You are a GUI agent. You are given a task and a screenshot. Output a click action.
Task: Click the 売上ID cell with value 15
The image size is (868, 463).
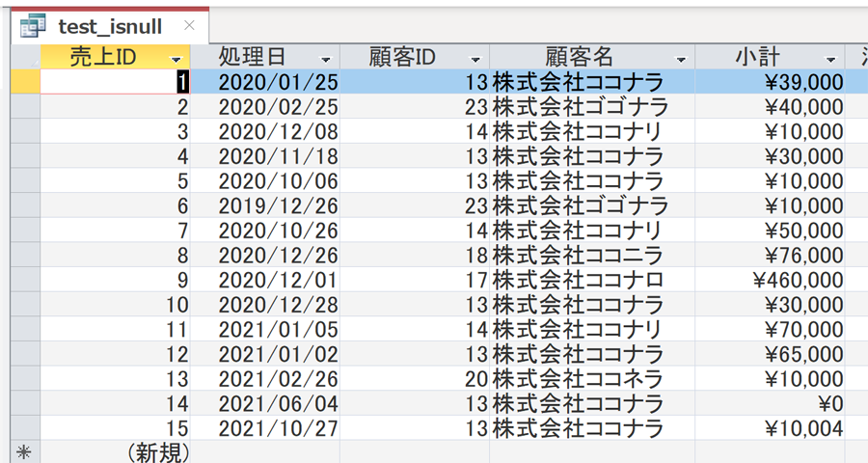pos(115,428)
